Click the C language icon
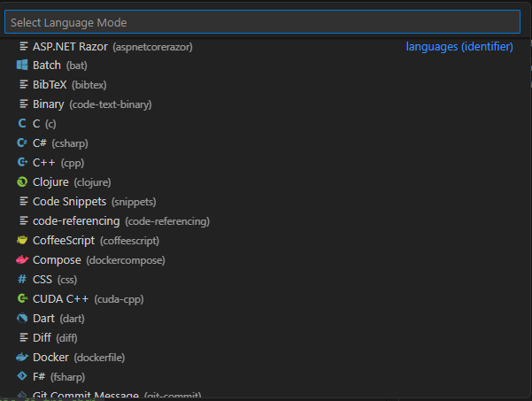Viewport: 532px width, 401px height. click(x=22, y=124)
